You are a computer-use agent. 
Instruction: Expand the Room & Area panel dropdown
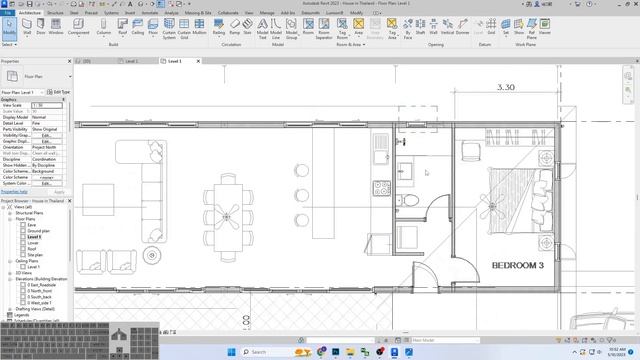point(351,44)
